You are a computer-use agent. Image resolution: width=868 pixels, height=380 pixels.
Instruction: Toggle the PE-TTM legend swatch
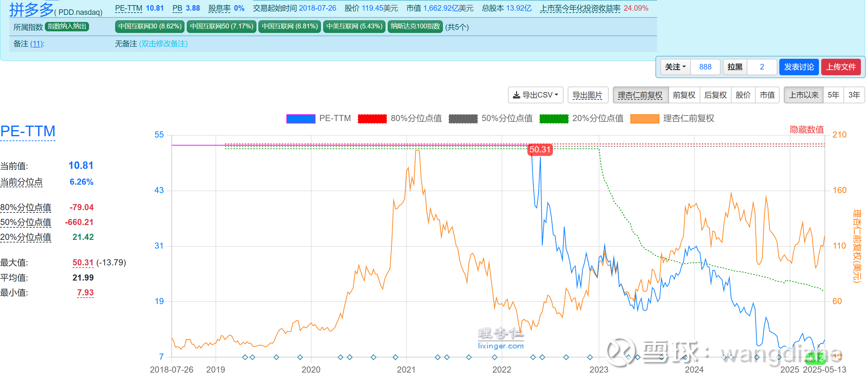(x=301, y=119)
